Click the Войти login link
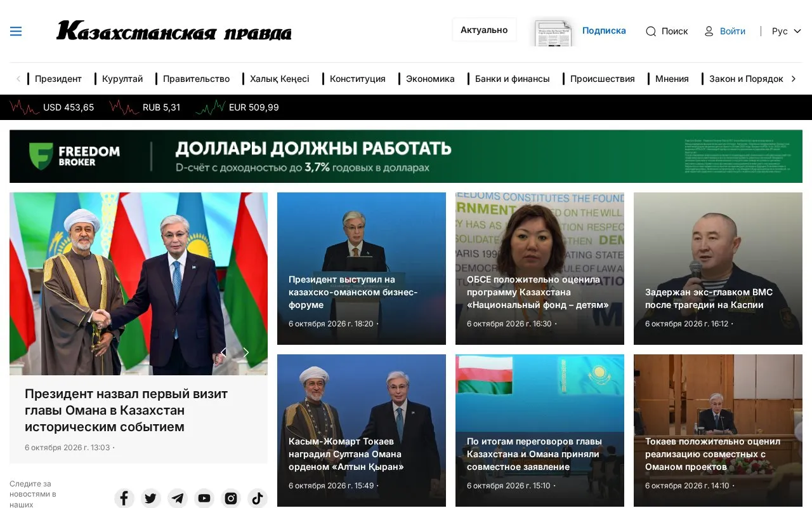Screen dimensions: 812x508 (x=733, y=31)
